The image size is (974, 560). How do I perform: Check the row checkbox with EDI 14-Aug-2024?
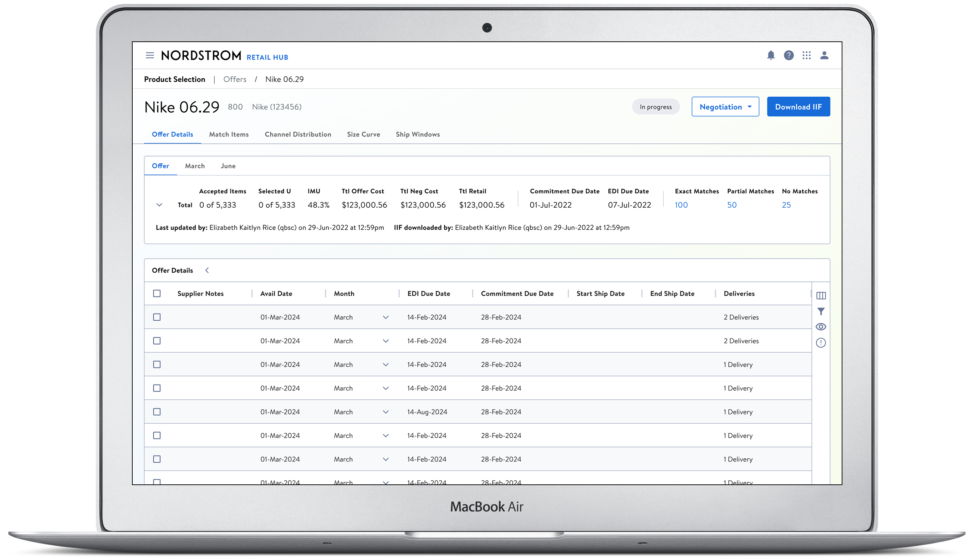coord(157,412)
